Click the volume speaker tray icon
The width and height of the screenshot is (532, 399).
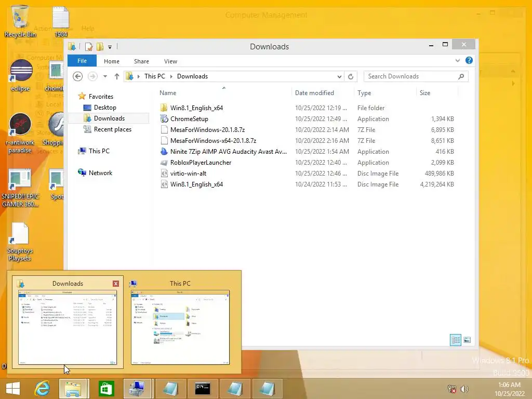tap(464, 389)
